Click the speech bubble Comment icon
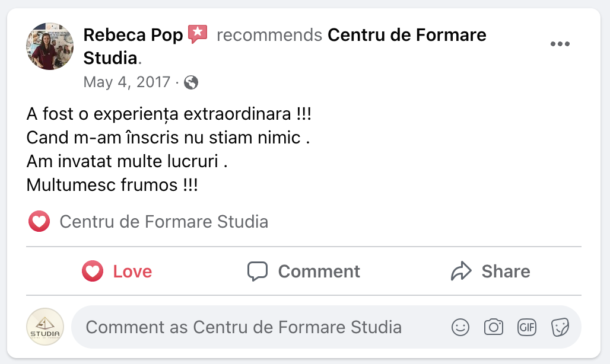This screenshot has width=610, height=364. point(258,272)
